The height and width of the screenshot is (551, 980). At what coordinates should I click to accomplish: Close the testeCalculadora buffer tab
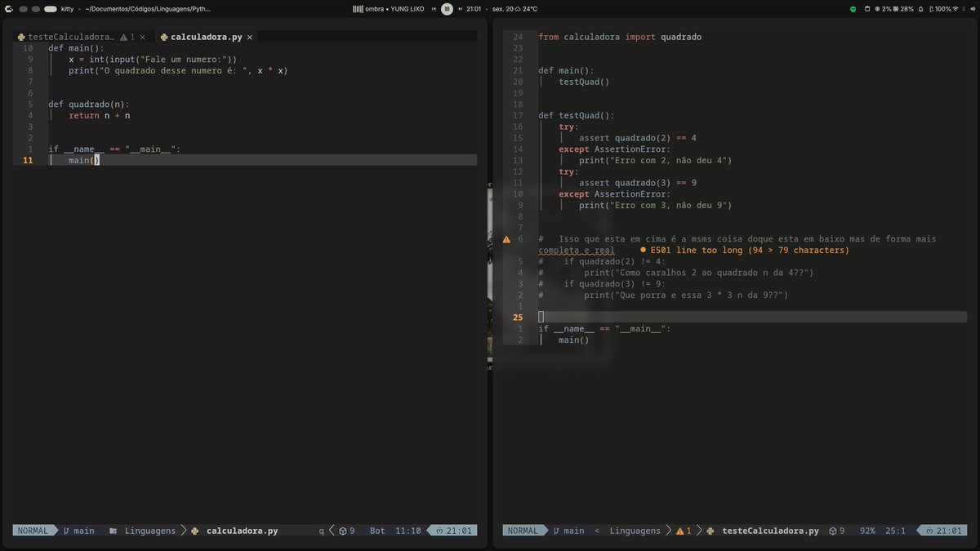142,37
